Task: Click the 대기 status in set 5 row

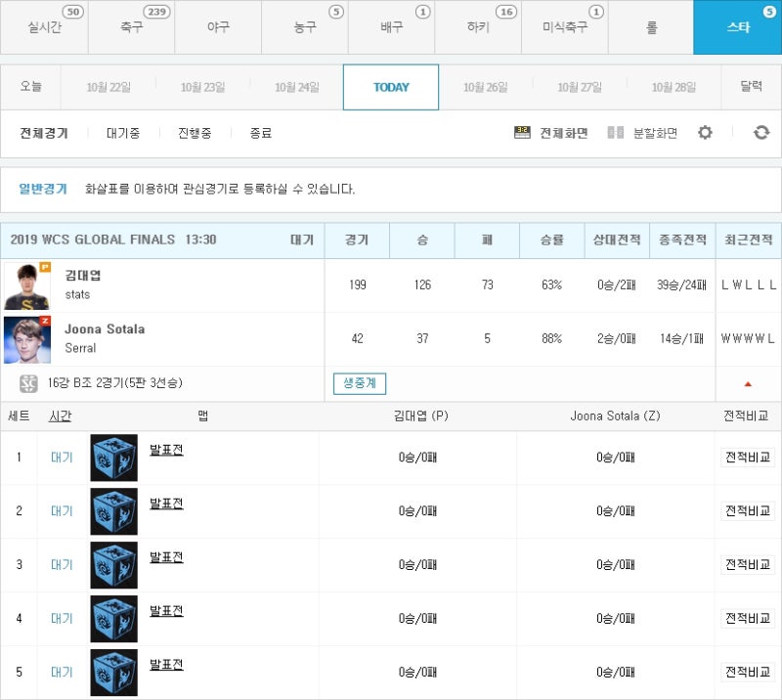Action: pos(62,673)
